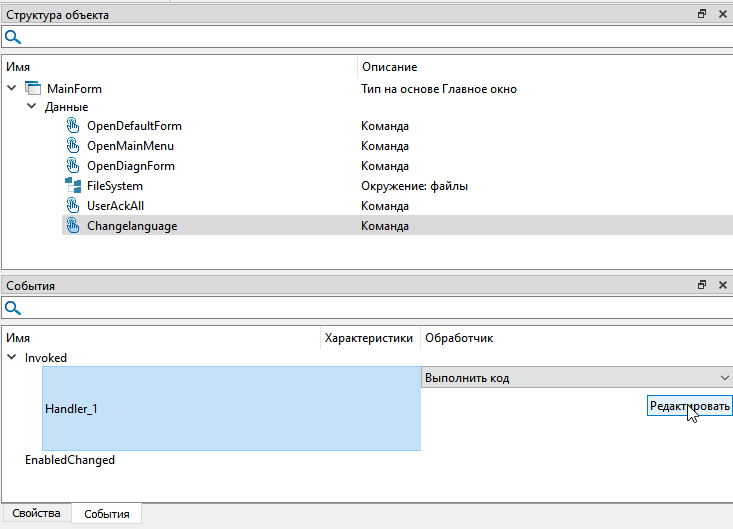Collapse the Invoked event node
The image size is (733, 529).
click(12, 357)
